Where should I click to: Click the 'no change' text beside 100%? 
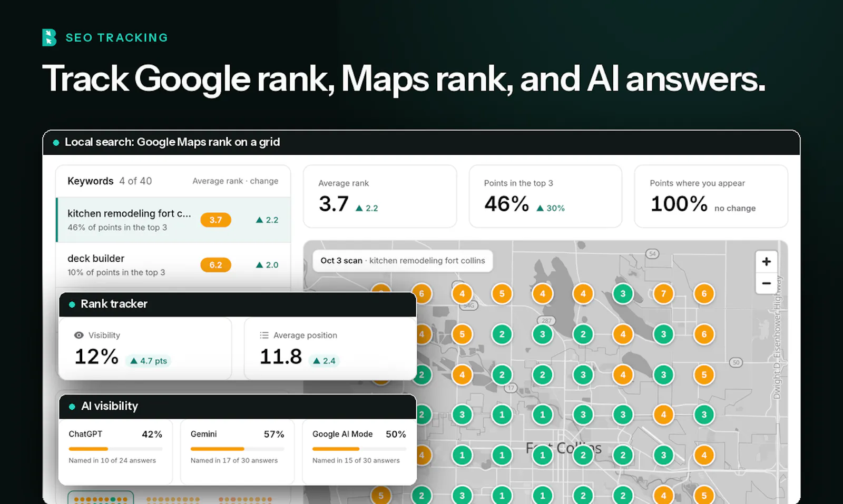pos(735,209)
